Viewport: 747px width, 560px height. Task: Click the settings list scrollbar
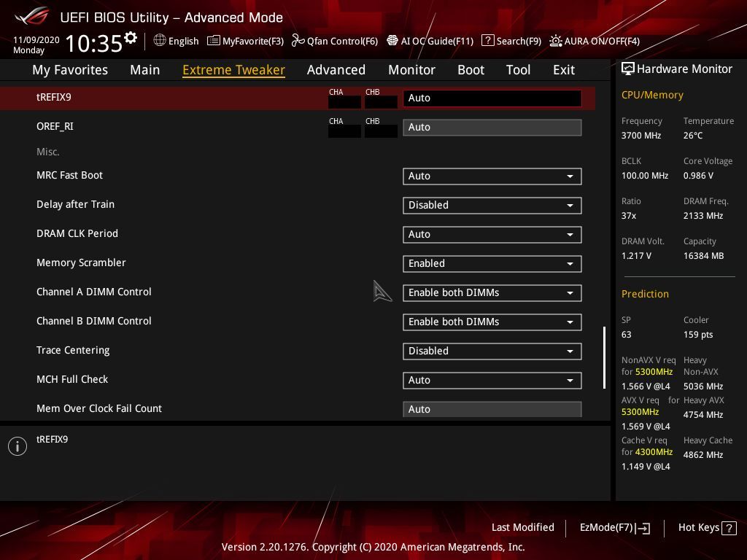605,357
